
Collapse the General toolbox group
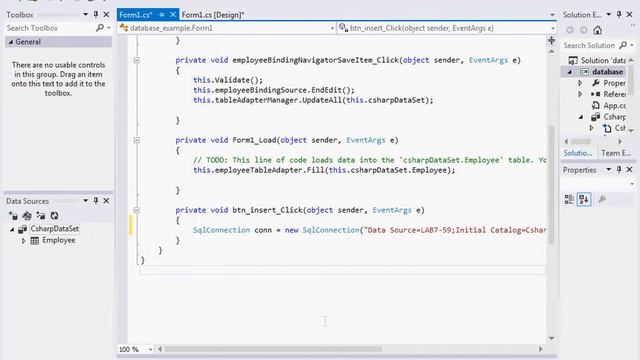[11, 42]
